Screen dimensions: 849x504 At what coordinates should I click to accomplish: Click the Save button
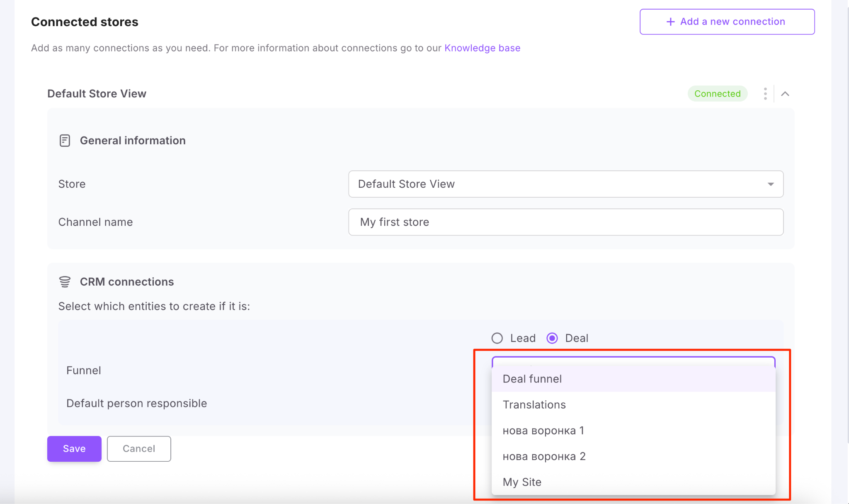coord(74,448)
